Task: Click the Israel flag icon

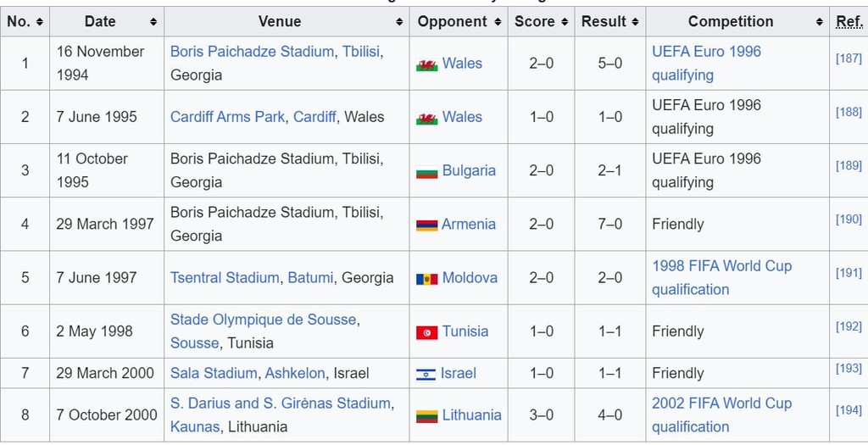Action: 426,375
